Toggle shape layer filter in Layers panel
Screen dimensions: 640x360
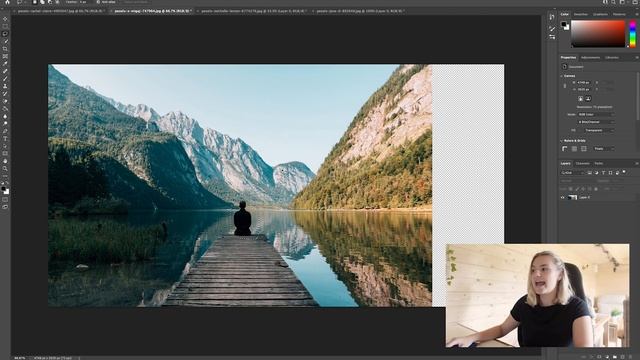click(x=610, y=173)
